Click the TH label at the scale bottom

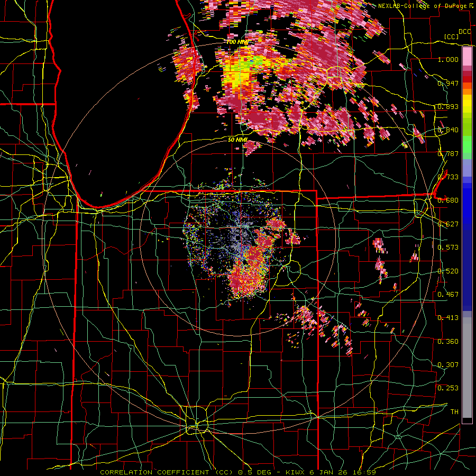tap(454, 412)
